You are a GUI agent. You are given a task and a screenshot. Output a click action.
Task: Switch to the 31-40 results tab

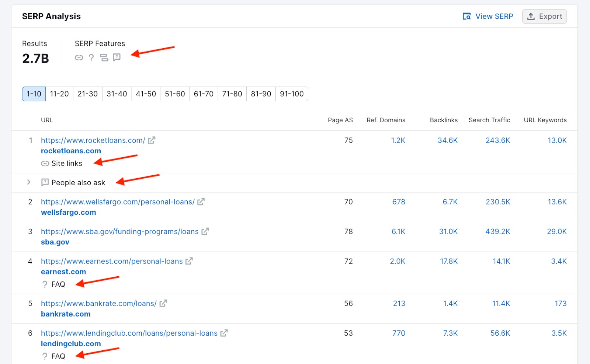point(117,94)
